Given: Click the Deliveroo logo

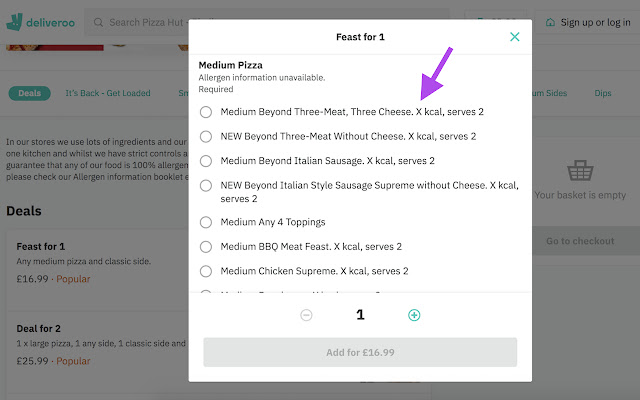Looking at the screenshot, I should 42,22.
